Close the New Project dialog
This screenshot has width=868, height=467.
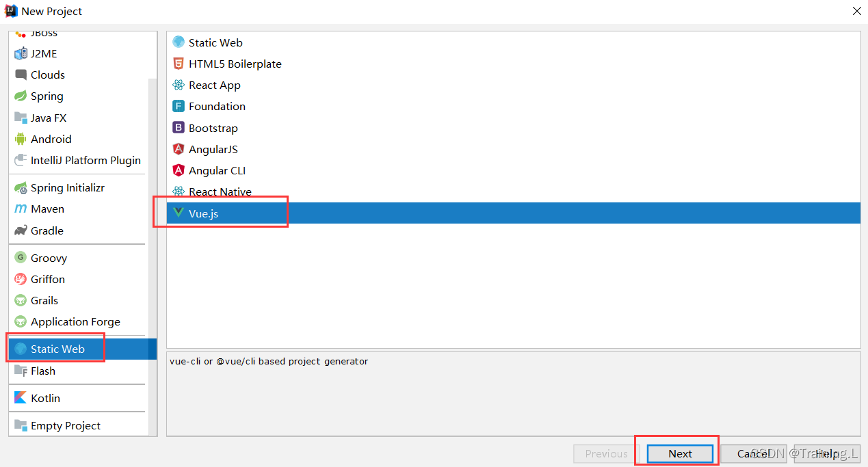856,11
